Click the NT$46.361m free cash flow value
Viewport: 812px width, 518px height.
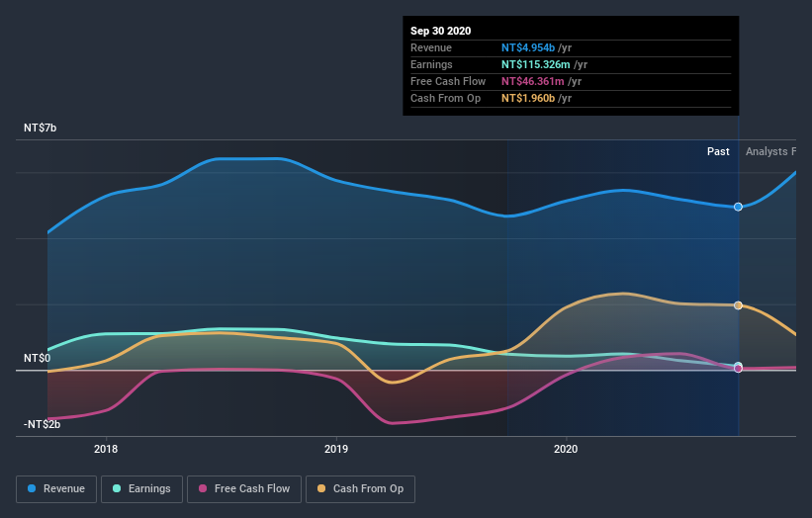pyautogui.click(x=532, y=81)
